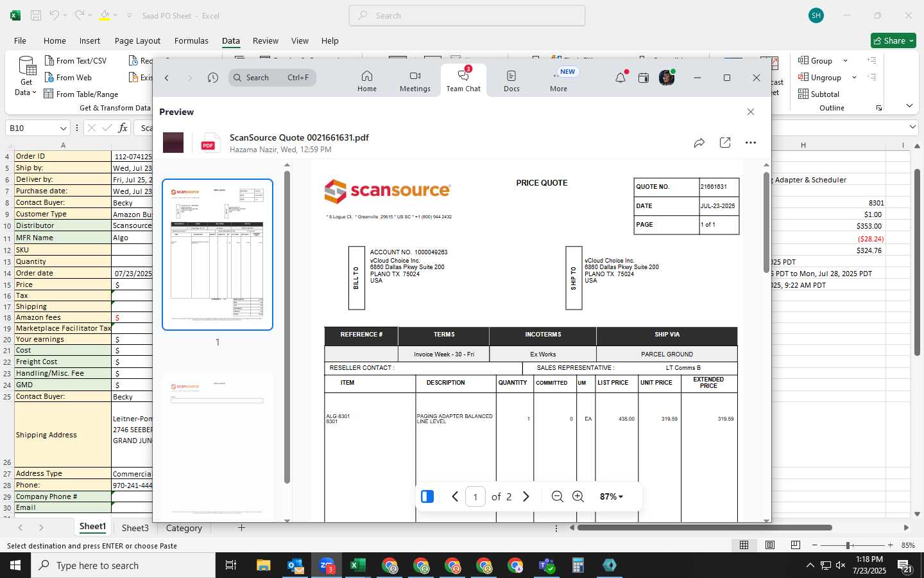
Task: Click Subtotal in Outline group
Action: point(818,94)
